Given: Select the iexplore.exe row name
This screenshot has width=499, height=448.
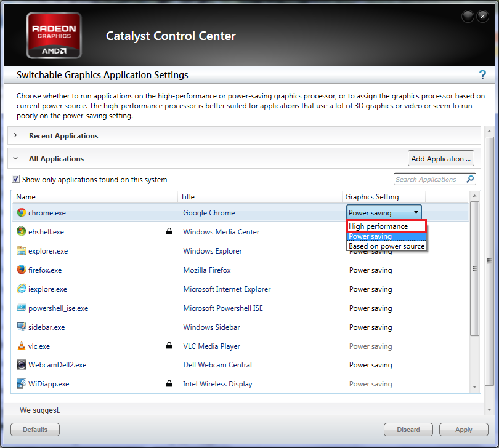Looking at the screenshot, I should click(x=47, y=289).
